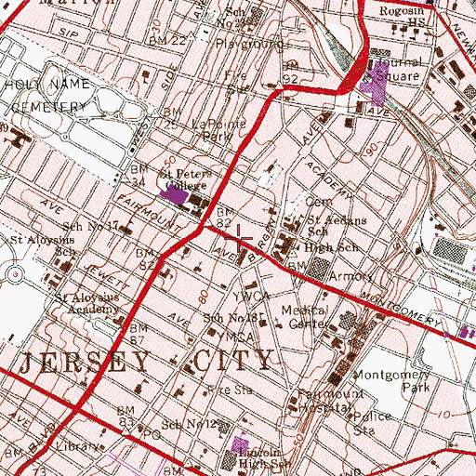Image resolution: width=476 pixels, height=476 pixels.
Task: Click the 'BM 83' benchmark label
Action: point(126,416)
